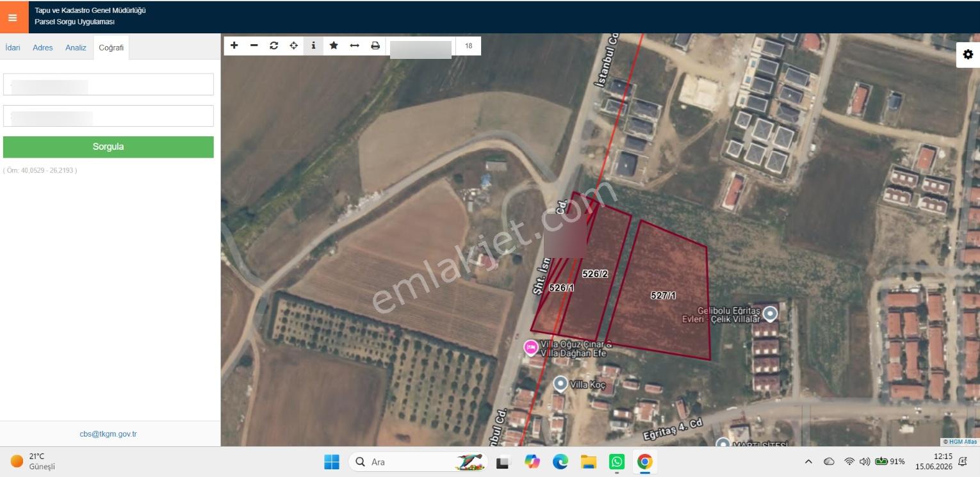Print the map via printer icon
Screen dimensions: 980x477
tap(375, 45)
